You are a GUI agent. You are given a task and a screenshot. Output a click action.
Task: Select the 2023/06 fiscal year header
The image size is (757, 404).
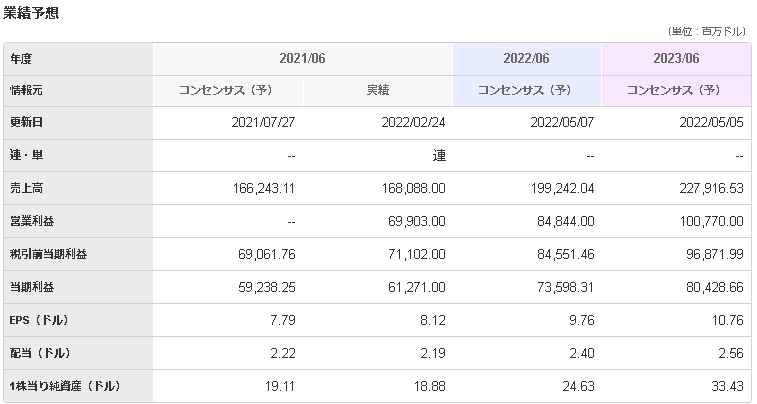[676, 58]
